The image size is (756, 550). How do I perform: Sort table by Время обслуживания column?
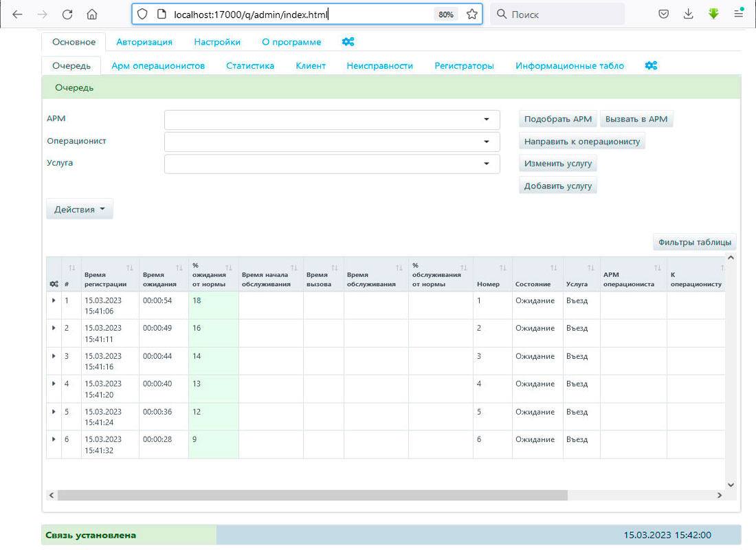[399, 268]
